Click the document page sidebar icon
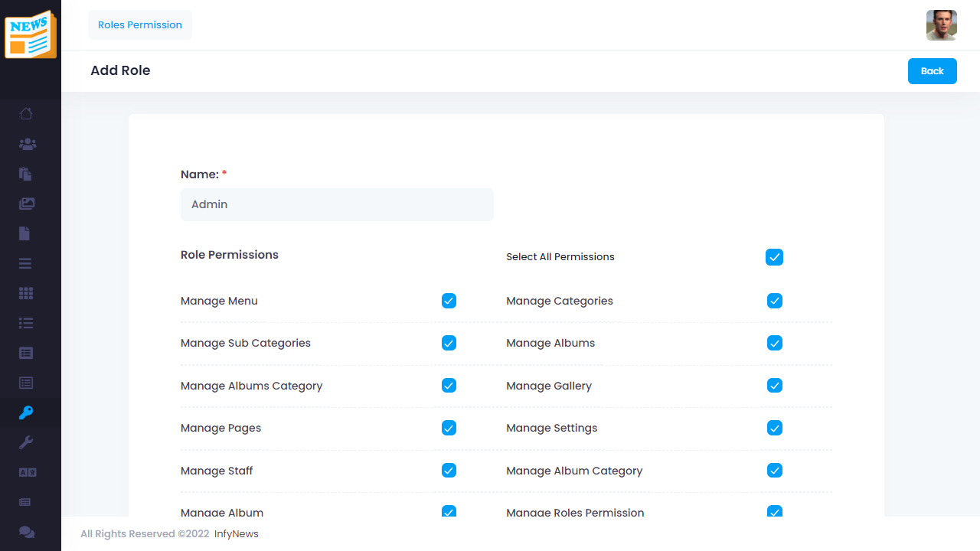The width and height of the screenshot is (980, 551). 24,233
